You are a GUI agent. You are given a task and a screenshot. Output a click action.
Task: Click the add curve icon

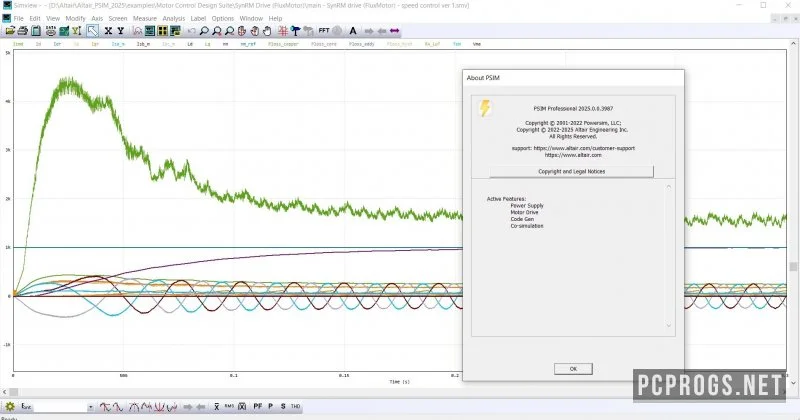[137, 31]
